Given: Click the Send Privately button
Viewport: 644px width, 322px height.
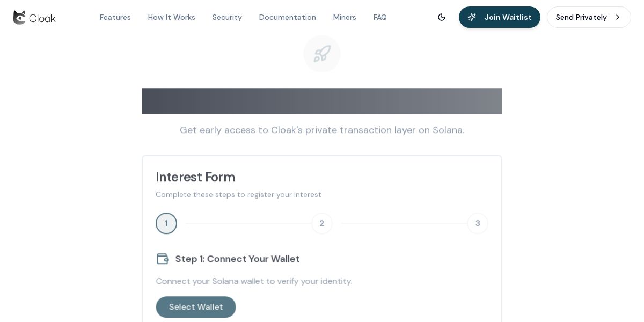Looking at the screenshot, I should [581, 17].
